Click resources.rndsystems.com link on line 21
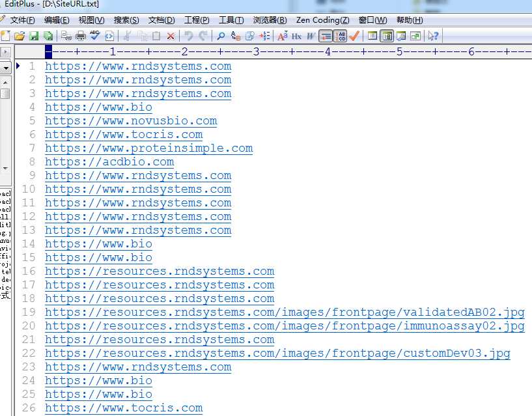Screen dimensions: 532x416 [160, 340]
